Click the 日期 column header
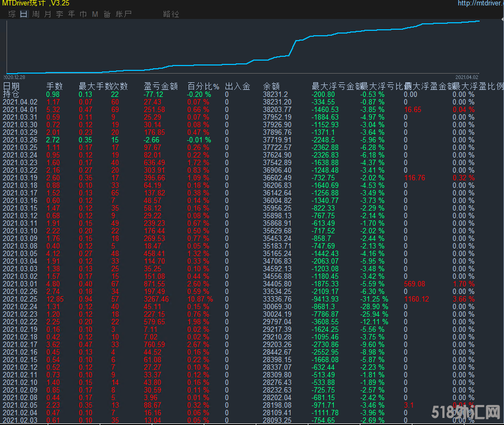504x425 pixels. [x=11, y=86]
